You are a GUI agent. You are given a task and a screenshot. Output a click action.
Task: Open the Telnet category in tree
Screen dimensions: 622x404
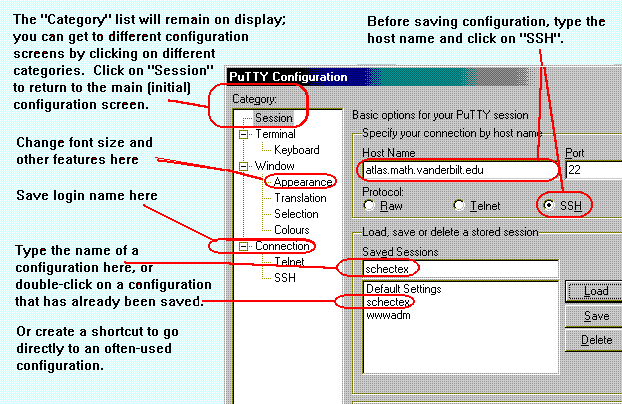click(x=289, y=262)
